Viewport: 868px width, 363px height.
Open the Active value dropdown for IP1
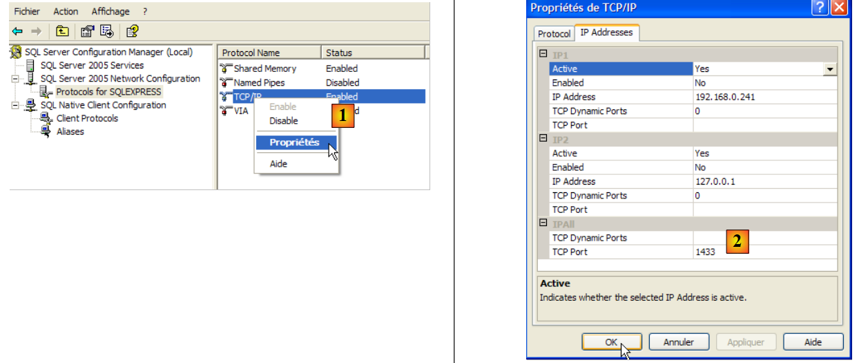pos(829,69)
